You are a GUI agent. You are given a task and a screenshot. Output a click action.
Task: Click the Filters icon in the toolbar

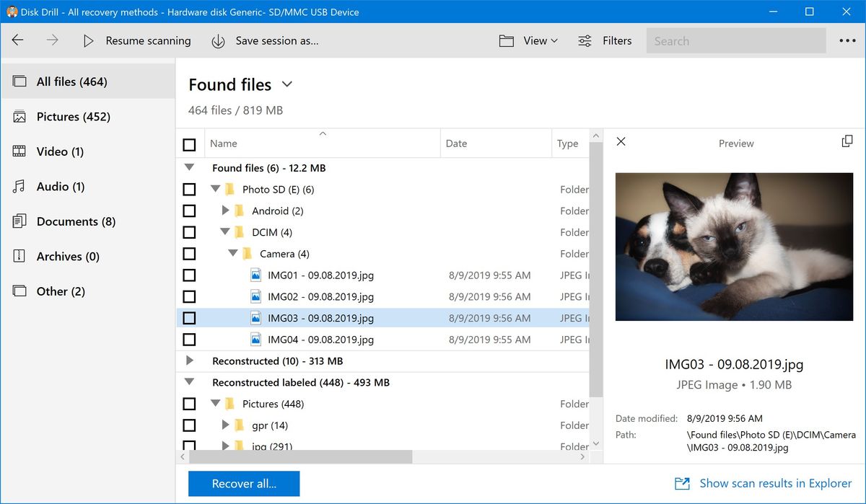[x=584, y=40]
